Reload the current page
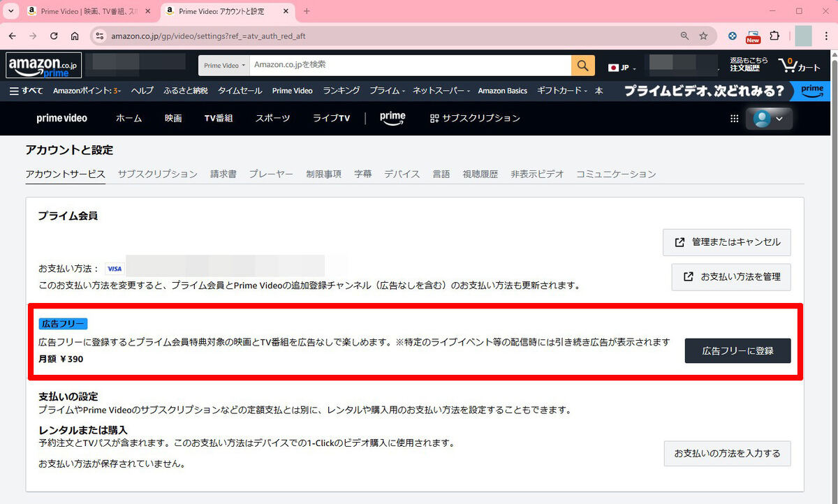838x504 pixels. [x=54, y=36]
